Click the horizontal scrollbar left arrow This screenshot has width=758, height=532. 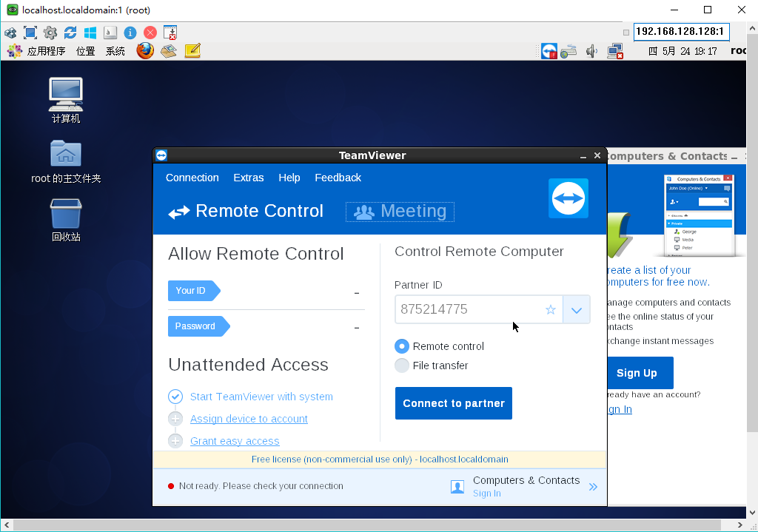coord(6,525)
